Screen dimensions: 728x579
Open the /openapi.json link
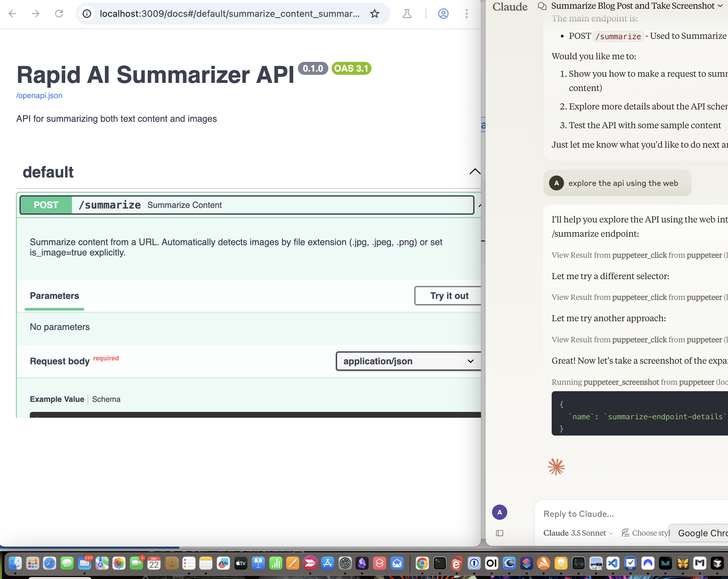39,96
